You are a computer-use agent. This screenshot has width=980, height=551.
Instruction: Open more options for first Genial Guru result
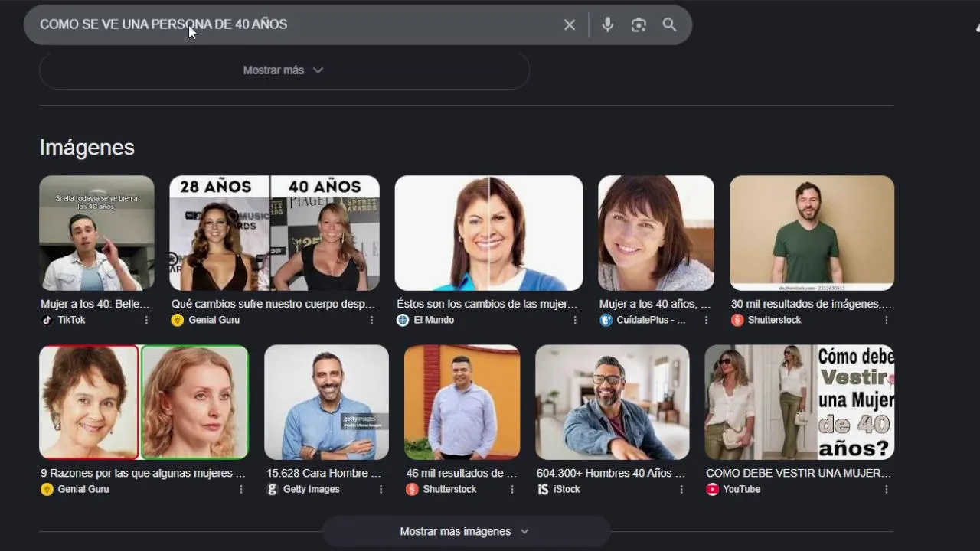point(371,320)
